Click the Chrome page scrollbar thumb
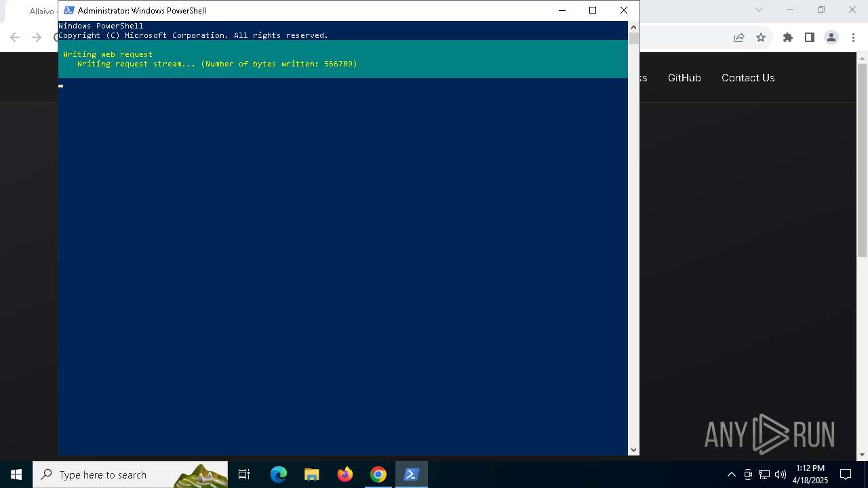The width and height of the screenshot is (868, 488). click(x=863, y=161)
